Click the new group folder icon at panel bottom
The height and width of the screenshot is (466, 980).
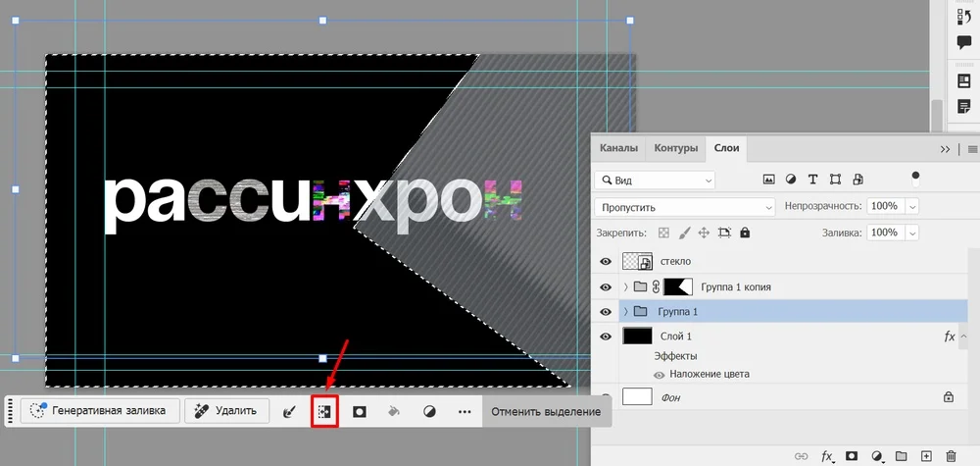click(x=901, y=456)
